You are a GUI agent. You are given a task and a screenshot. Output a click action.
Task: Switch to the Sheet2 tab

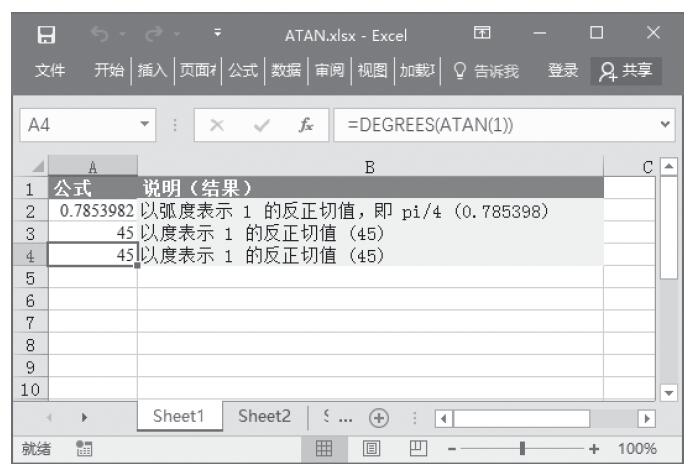click(x=264, y=417)
